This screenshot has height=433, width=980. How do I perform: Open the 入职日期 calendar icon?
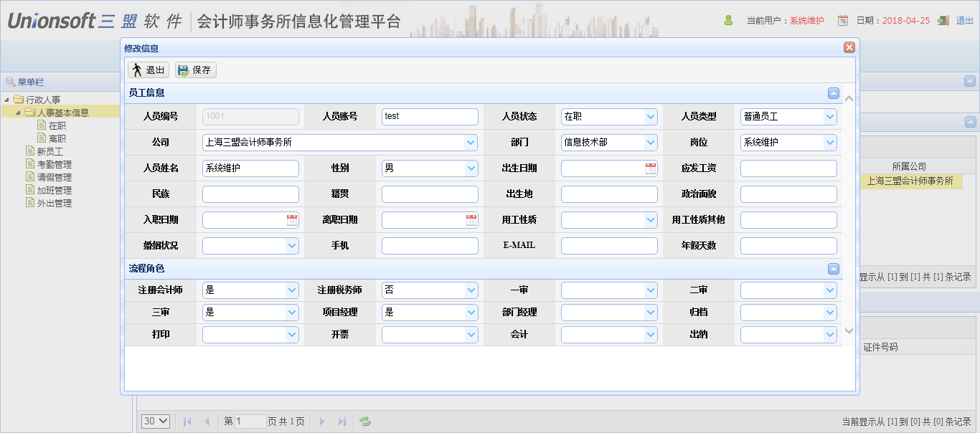[x=292, y=220]
